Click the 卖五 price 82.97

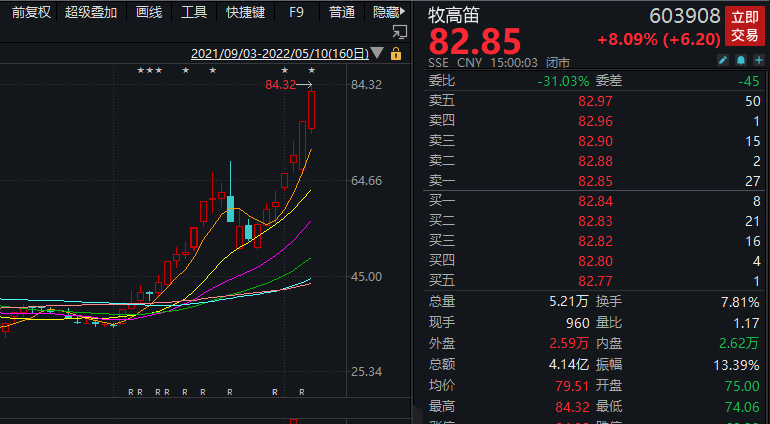click(595, 101)
